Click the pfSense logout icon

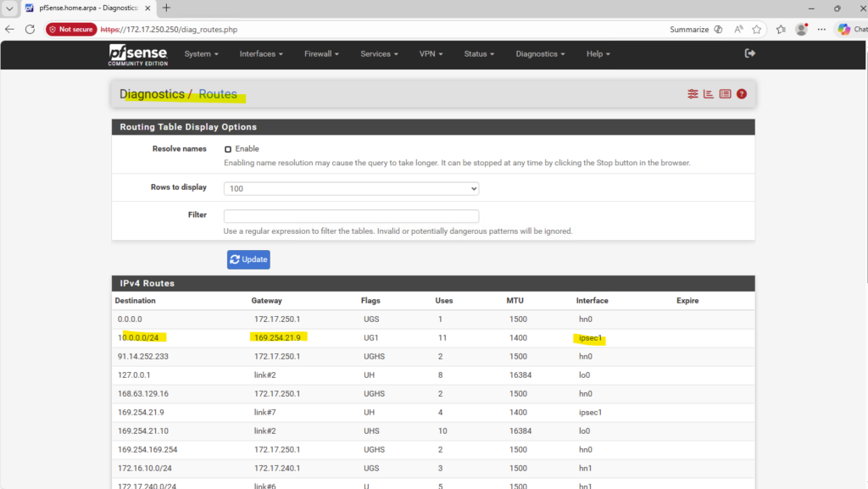tap(749, 53)
